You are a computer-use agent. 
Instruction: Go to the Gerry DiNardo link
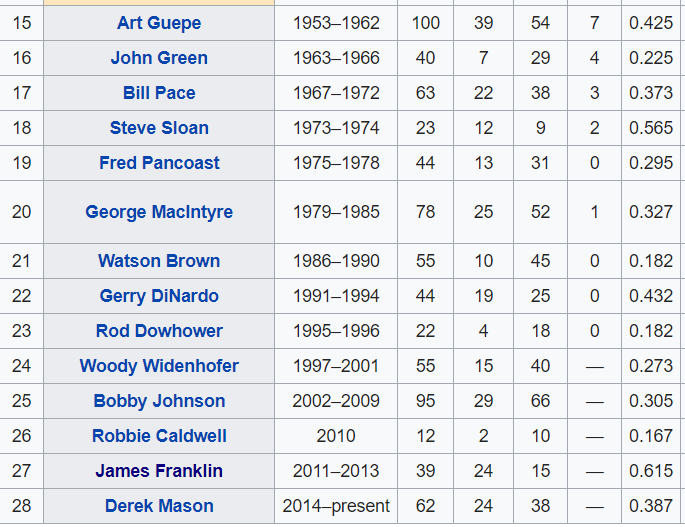[159, 296]
